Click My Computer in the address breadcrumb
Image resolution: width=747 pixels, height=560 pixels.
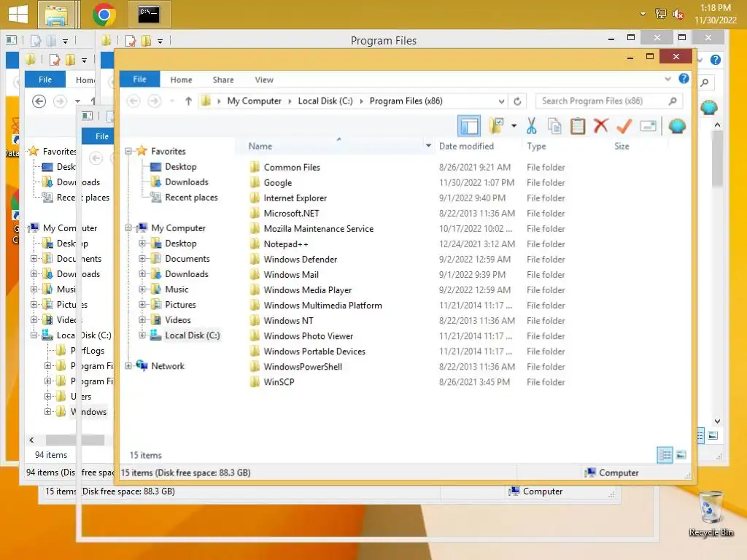pos(255,101)
